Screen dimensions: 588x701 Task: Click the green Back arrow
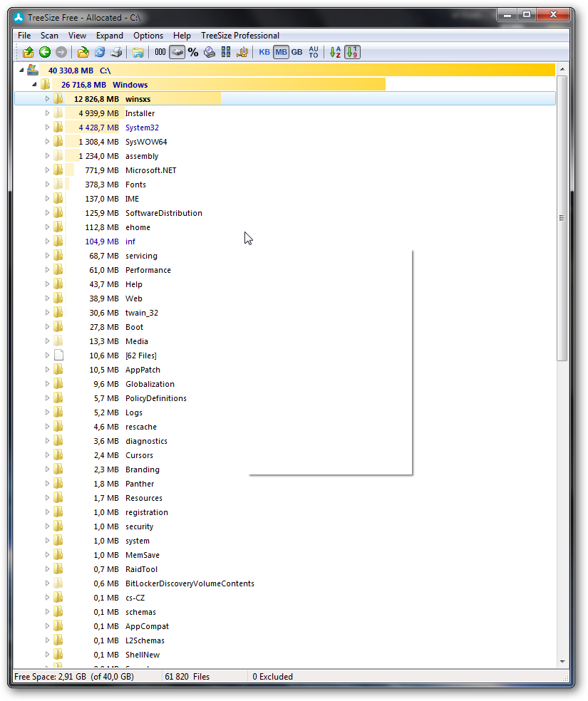pos(45,52)
